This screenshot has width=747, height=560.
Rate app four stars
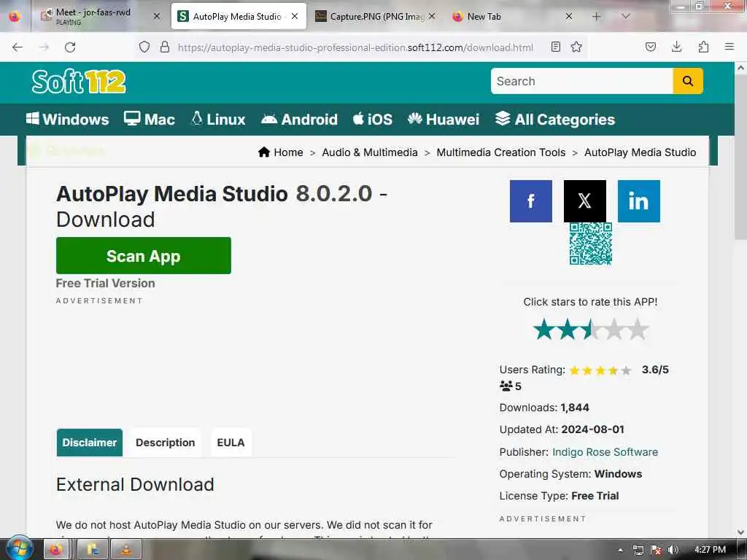[x=614, y=330]
